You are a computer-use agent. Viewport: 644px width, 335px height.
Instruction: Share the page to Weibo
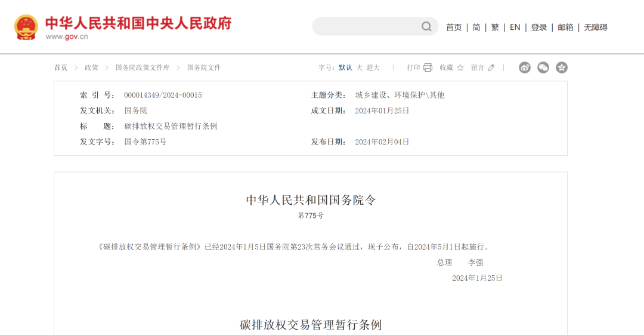pos(525,67)
